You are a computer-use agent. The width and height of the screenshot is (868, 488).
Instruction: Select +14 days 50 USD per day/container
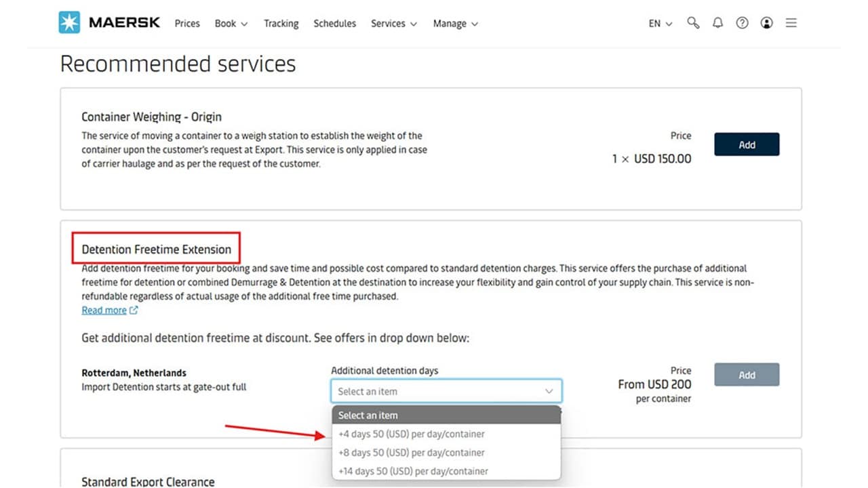click(413, 470)
